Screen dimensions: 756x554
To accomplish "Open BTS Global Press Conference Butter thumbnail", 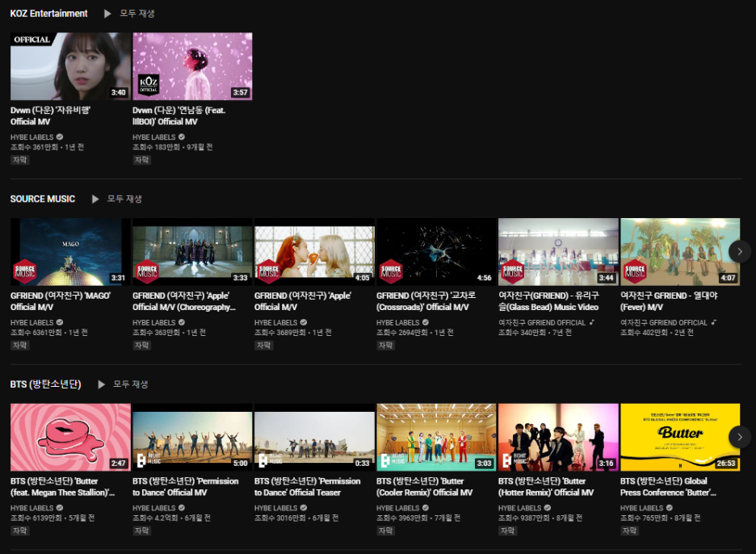I will (x=680, y=438).
